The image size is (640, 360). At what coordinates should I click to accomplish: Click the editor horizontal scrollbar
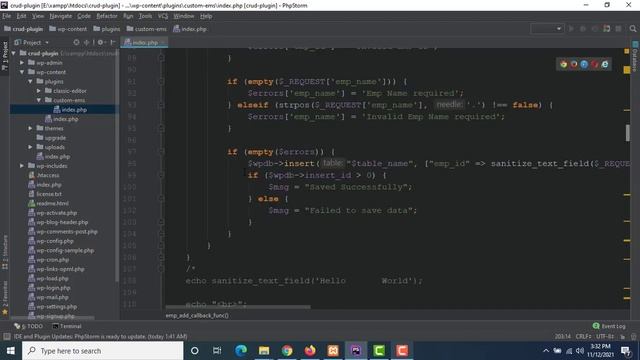(238, 307)
